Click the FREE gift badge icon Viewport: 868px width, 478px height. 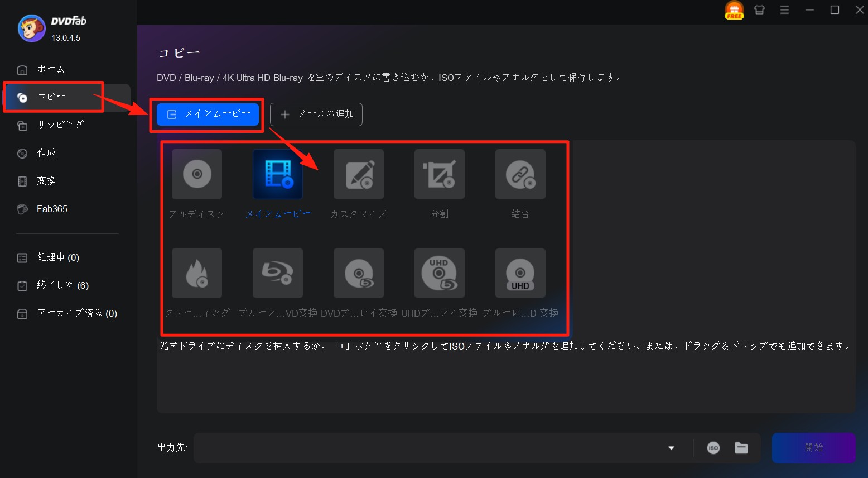click(x=734, y=10)
